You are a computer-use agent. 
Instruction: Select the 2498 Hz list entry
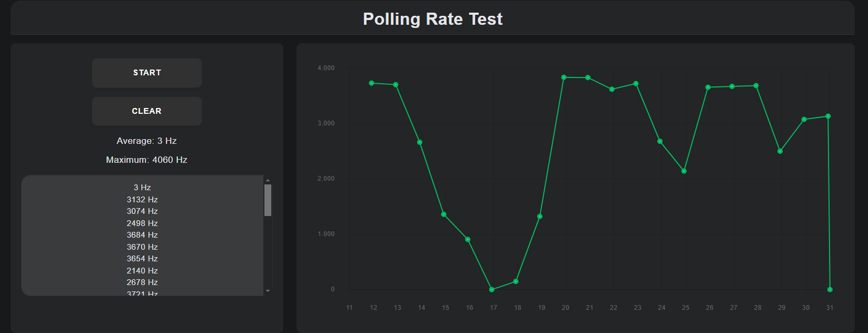pos(142,223)
